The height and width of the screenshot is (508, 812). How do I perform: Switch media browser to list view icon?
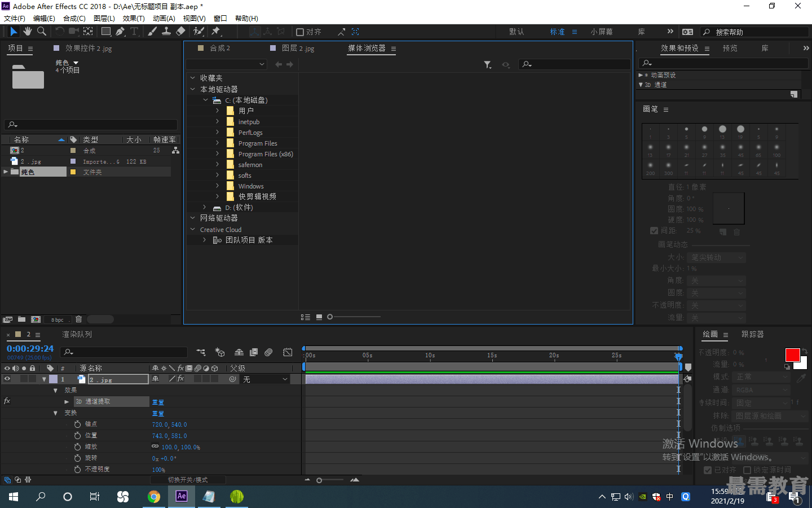(x=306, y=317)
